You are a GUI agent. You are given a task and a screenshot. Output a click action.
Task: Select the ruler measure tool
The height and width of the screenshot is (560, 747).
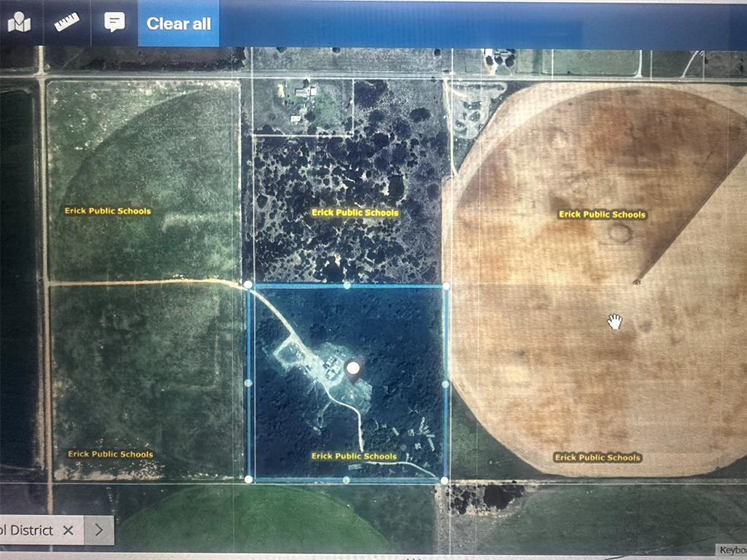coord(66,23)
